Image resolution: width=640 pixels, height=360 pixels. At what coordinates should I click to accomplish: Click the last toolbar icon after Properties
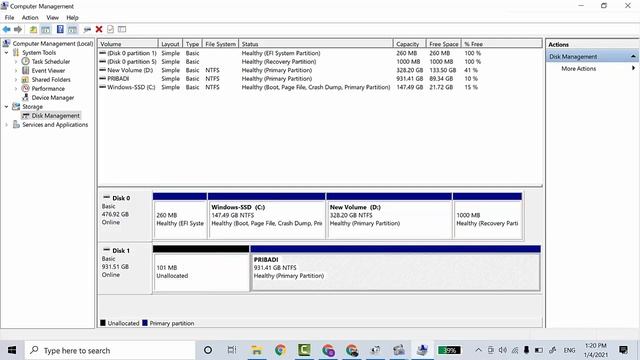point(122,29)
